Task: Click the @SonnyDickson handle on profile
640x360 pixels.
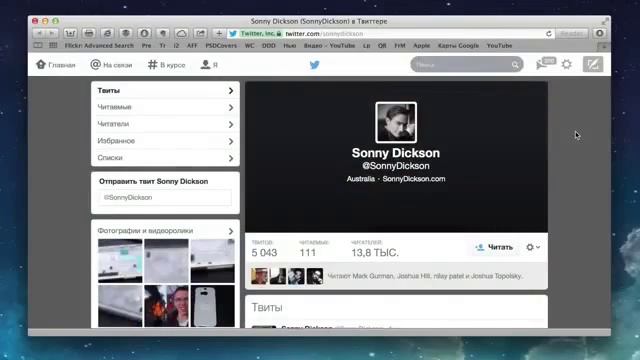Action: coord(396,166)
